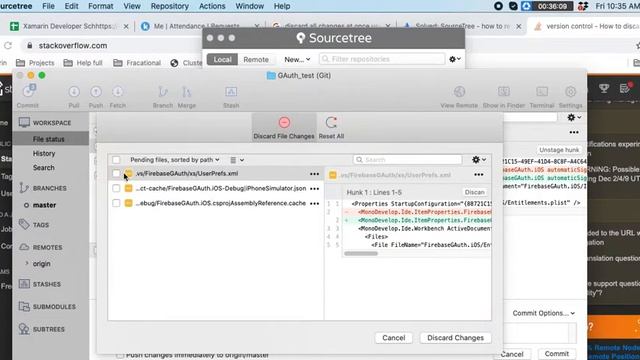
Task: Check the UserPrefs.xml file checkbox
Action: 116,173
